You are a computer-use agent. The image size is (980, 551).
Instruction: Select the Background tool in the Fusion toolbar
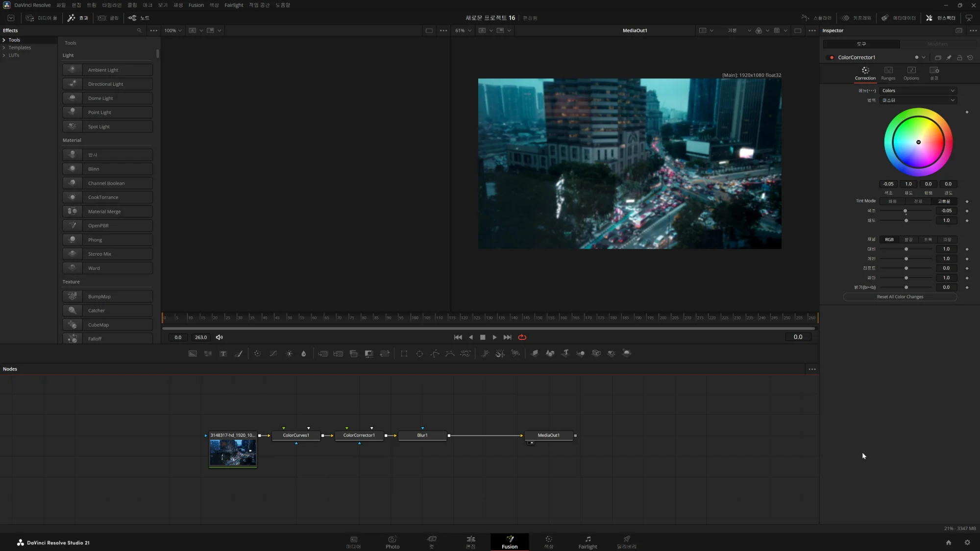coord(193,354)
